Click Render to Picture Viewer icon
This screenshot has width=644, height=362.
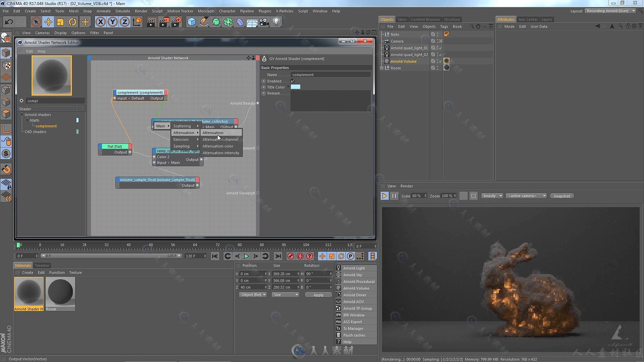164,22
